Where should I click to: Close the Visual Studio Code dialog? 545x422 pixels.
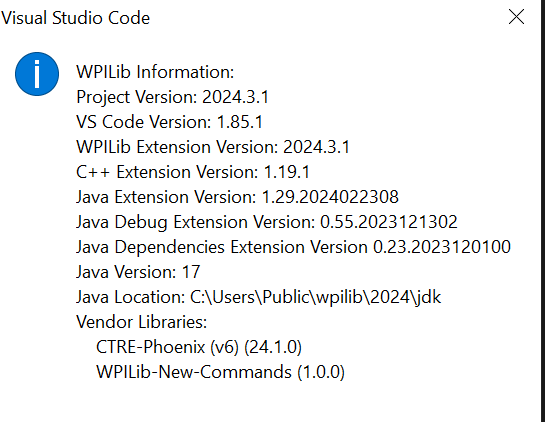pos(516,17)
